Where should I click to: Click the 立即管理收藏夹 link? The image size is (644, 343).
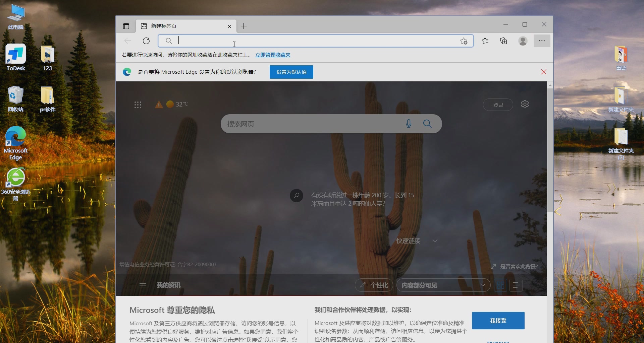click(273, 55)
